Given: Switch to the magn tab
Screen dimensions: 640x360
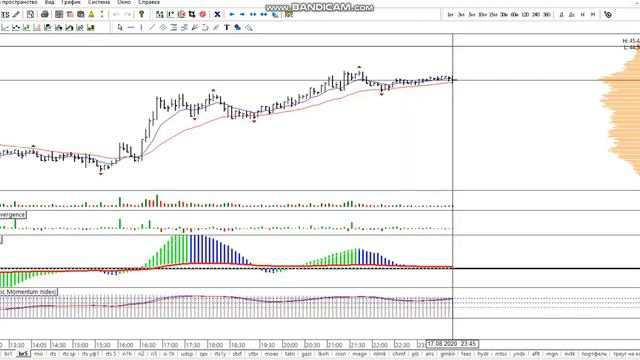Looking at the screenshot, I should pyautogui.click(x=359, y=354).
